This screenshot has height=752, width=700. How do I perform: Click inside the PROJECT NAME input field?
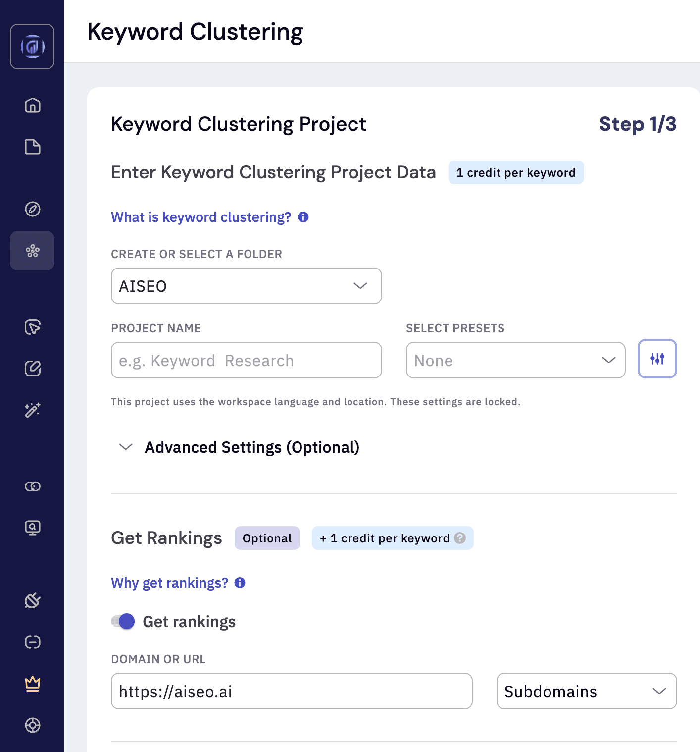(x=246, y=360)
